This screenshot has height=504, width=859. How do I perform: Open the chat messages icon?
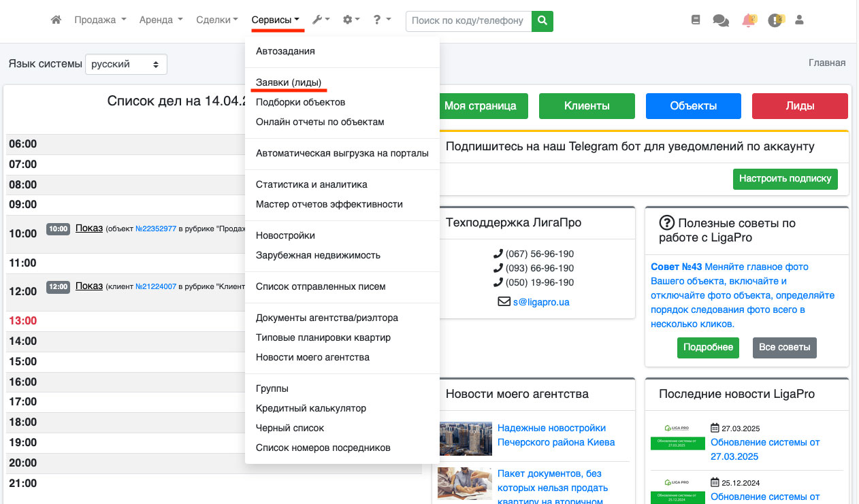click(x=720, y=20)
